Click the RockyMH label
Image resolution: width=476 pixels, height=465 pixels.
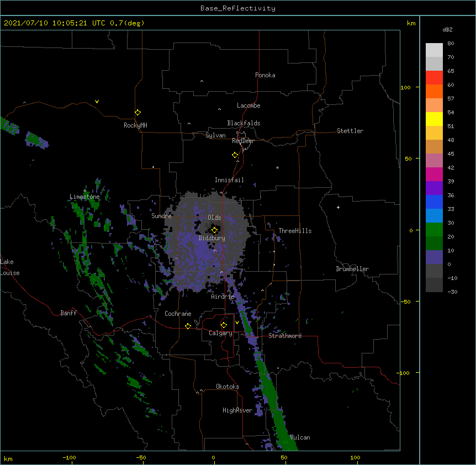[135, 125]
